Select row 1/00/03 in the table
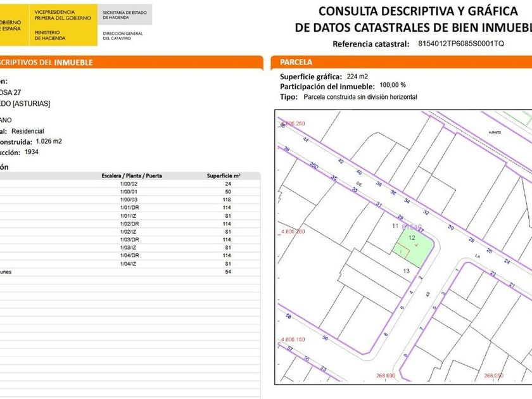The height and width of the screenshot is (399, 532). pyautogui.click(x=130, y=199)
